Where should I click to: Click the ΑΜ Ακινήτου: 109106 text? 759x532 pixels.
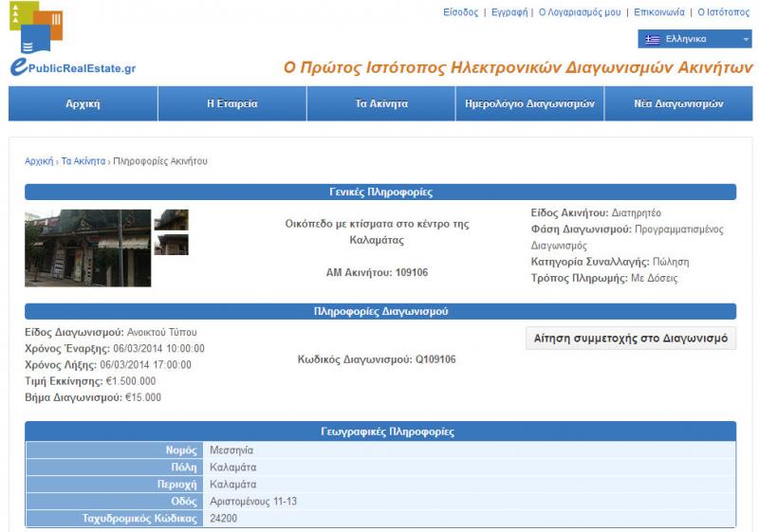click(x=377, y=273)
